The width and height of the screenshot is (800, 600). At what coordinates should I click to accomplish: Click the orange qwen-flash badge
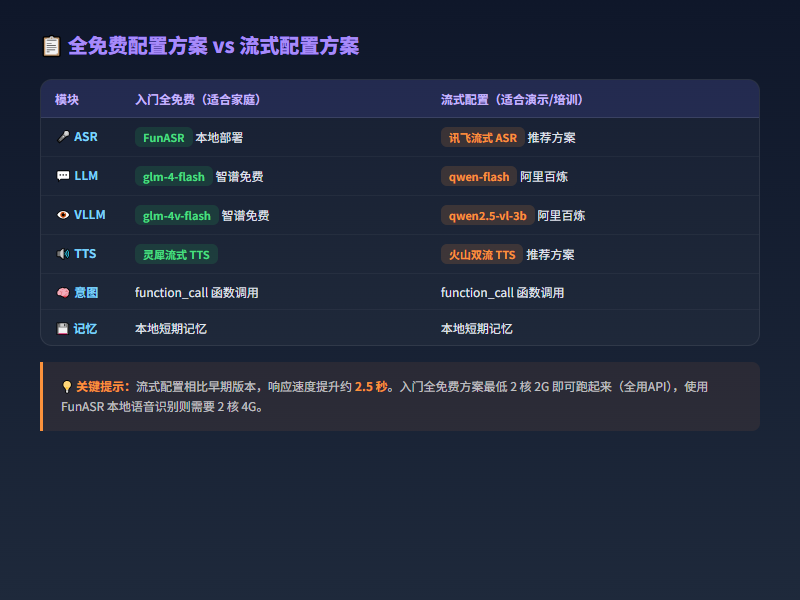click(479, 177)
